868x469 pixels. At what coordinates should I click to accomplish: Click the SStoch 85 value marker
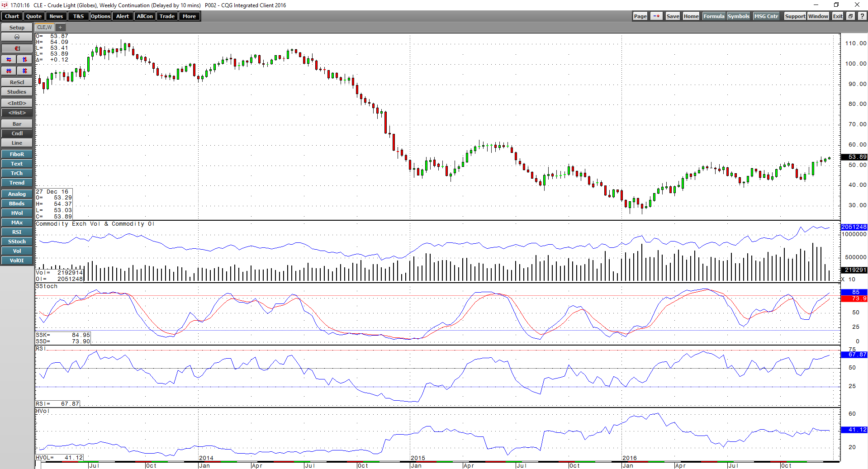coord(854,292)
